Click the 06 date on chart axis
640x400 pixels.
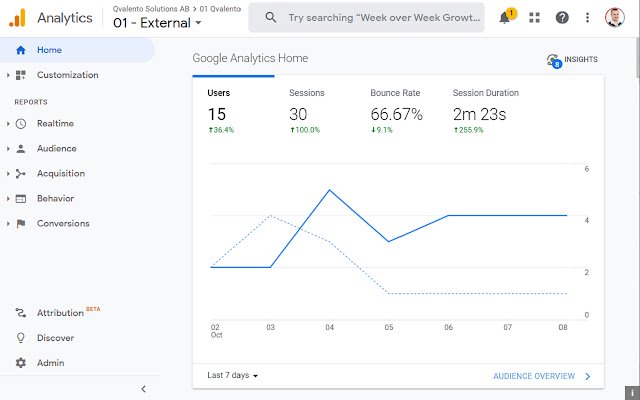[448, 327]
